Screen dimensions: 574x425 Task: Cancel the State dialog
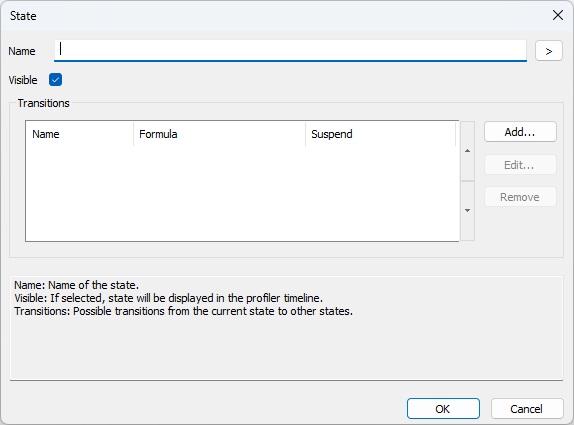pyautogui.click(x=527, y=409)
